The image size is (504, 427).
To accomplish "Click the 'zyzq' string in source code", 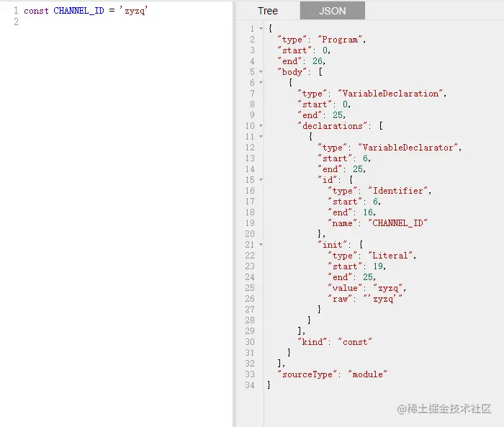I will (134, 11).
